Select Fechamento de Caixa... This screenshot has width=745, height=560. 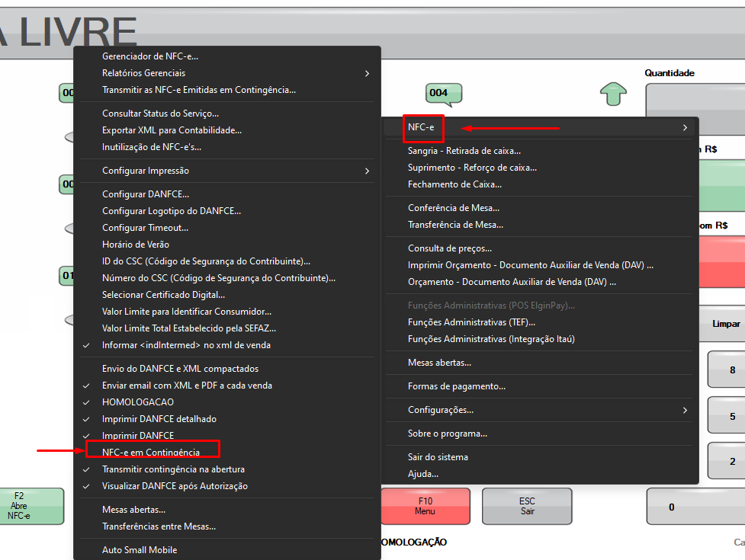(x=539, y=184)
